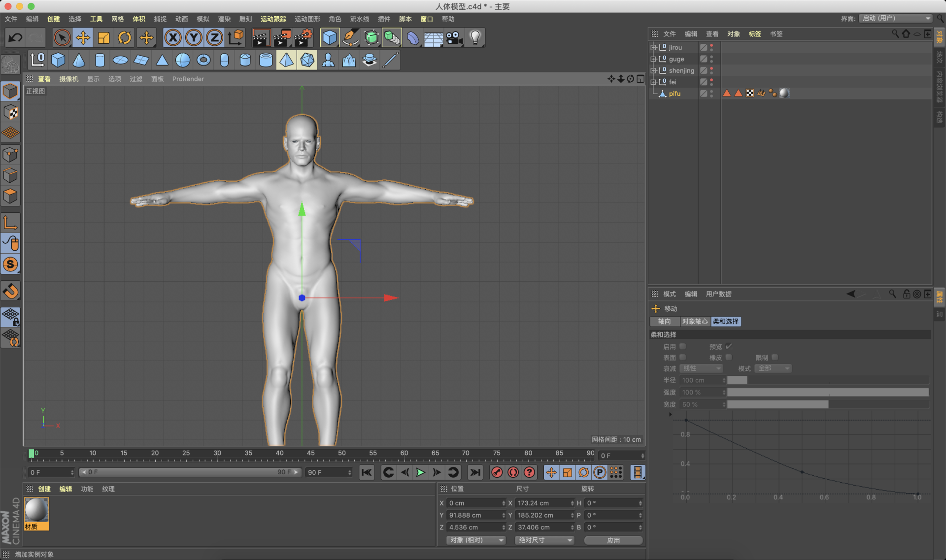Click the 轴向 tab button

(665, 321)
